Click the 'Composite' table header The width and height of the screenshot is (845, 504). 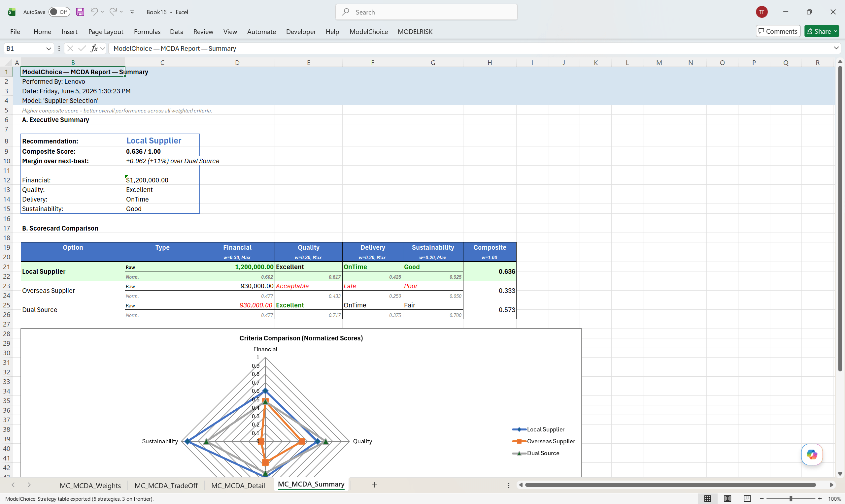(490, 247)
